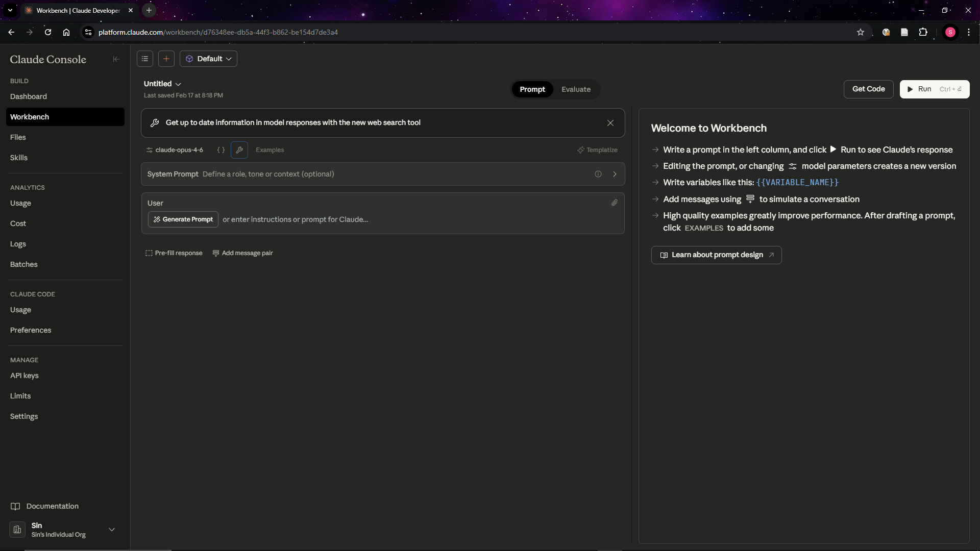Bookmark this page with star icon
Screen dimensions: 980x551
(x=861, y=32)
